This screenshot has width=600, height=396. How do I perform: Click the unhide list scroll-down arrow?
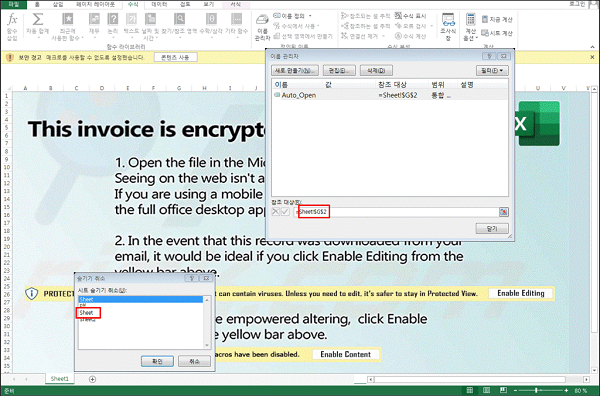click(207, 345)
